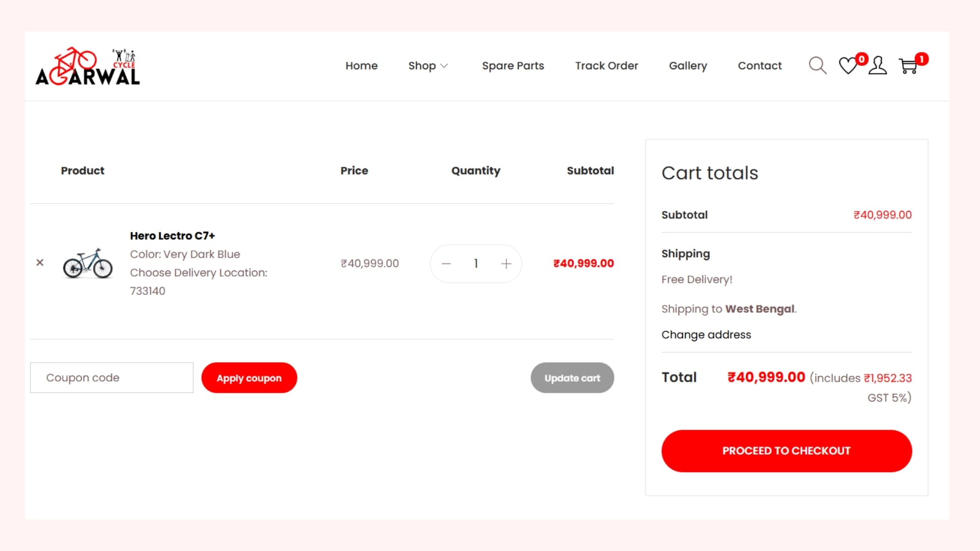Click the Quantity column header
This screenshot has height=551, width=980.
pos(476,171)
